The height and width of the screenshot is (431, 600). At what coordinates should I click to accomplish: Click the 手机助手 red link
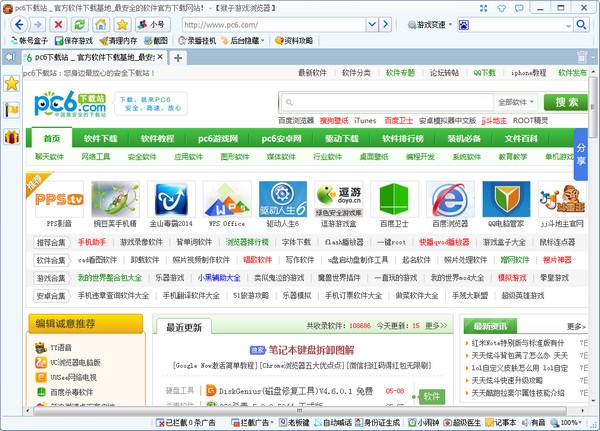[x=92, y=242]
